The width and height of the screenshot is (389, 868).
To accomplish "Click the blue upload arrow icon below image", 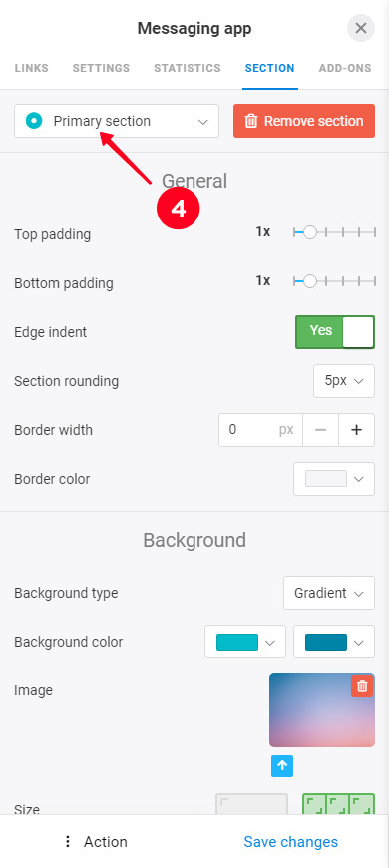I will 282,766.
